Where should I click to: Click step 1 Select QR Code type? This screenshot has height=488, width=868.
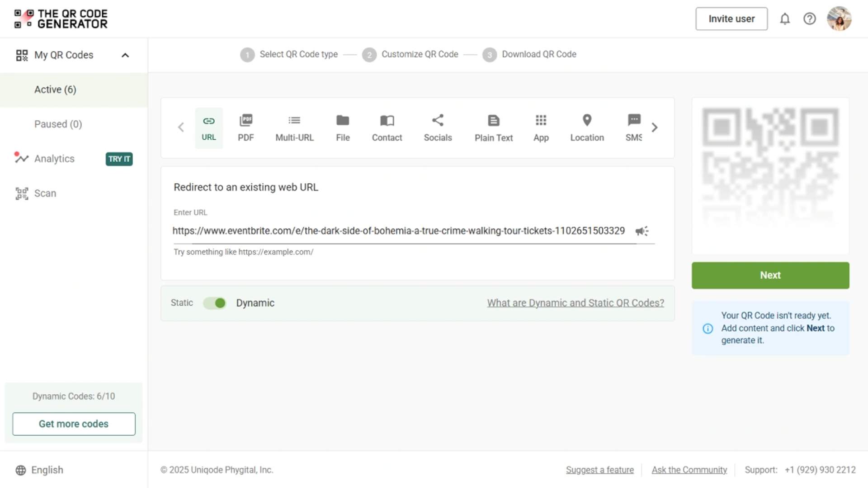pos(289,54)
